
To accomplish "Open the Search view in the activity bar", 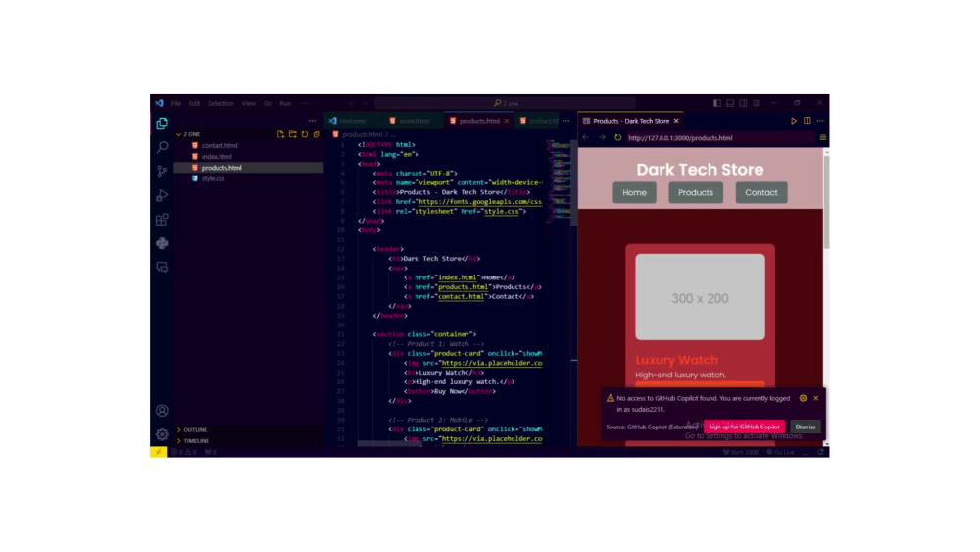I will point(162,147).
